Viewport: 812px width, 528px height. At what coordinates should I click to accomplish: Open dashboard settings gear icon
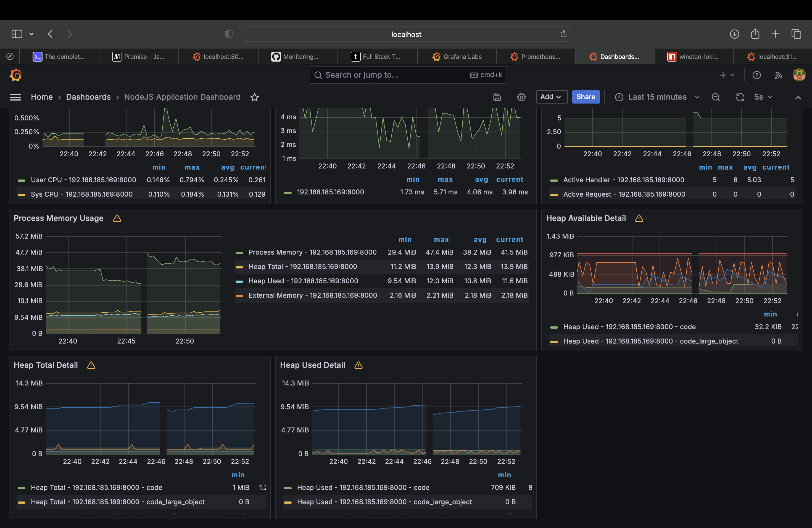521,97
